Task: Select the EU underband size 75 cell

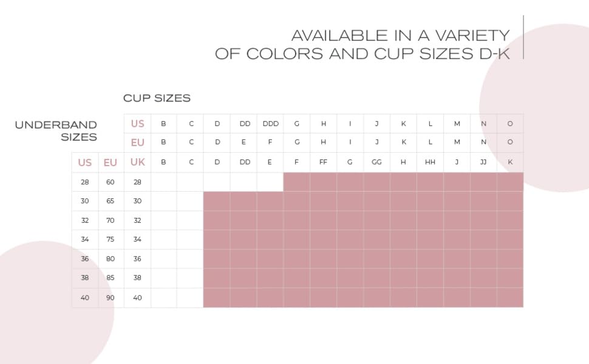Action: click(110, 240)
